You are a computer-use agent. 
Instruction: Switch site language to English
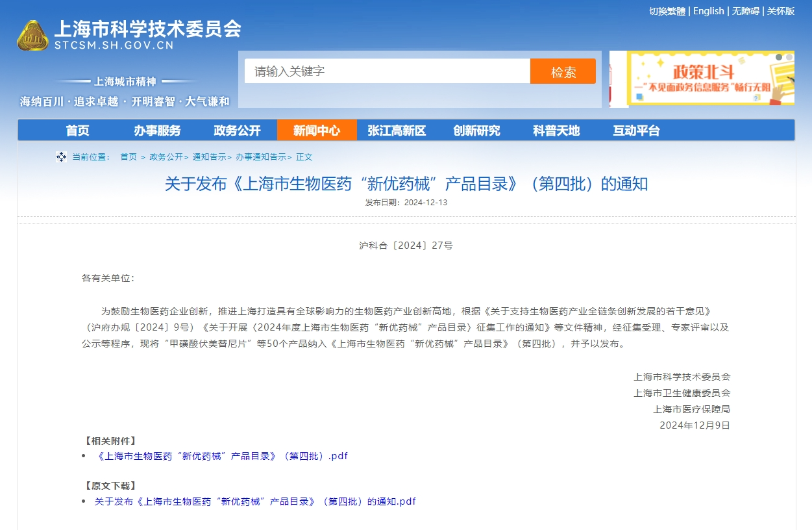(708, 11)
